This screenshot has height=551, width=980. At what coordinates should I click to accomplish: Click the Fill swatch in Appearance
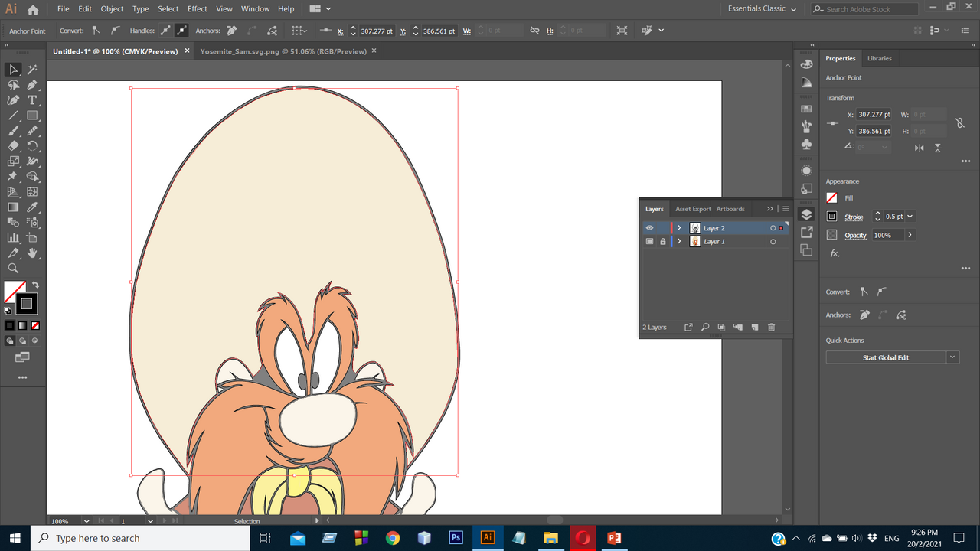pyautogui.click(x=831, y=197)
